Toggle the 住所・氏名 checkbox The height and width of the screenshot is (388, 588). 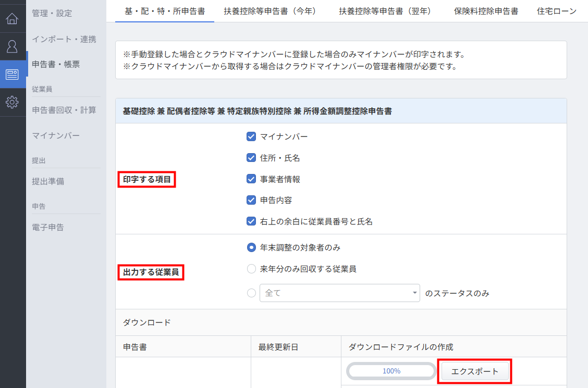[x=251, y=158]
